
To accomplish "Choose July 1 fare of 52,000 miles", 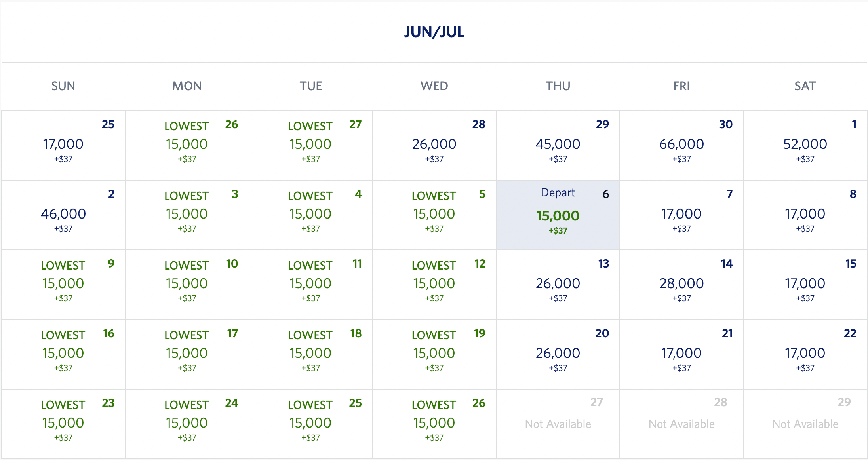I will point(805,145).
